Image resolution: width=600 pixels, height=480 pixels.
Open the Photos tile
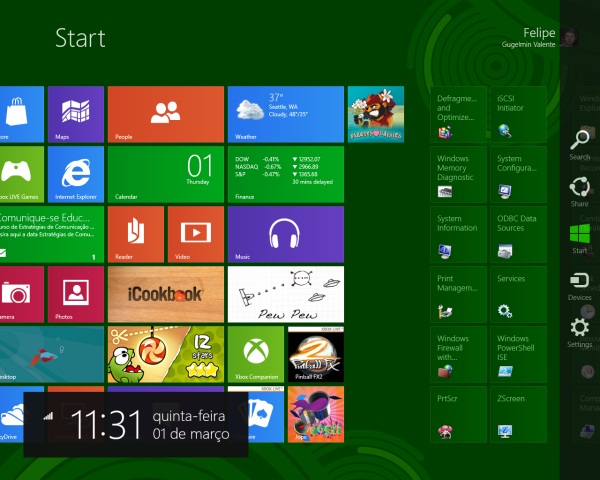[x=76, y=294]
